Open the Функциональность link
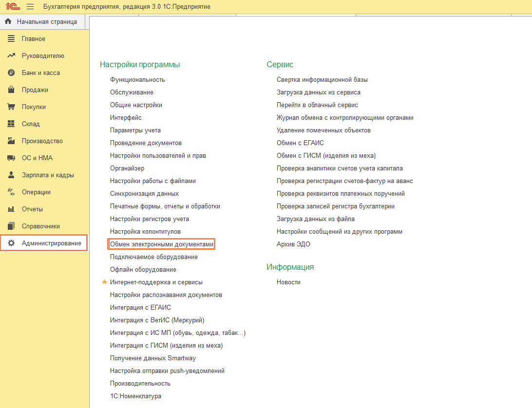 [x=137, y=80]
